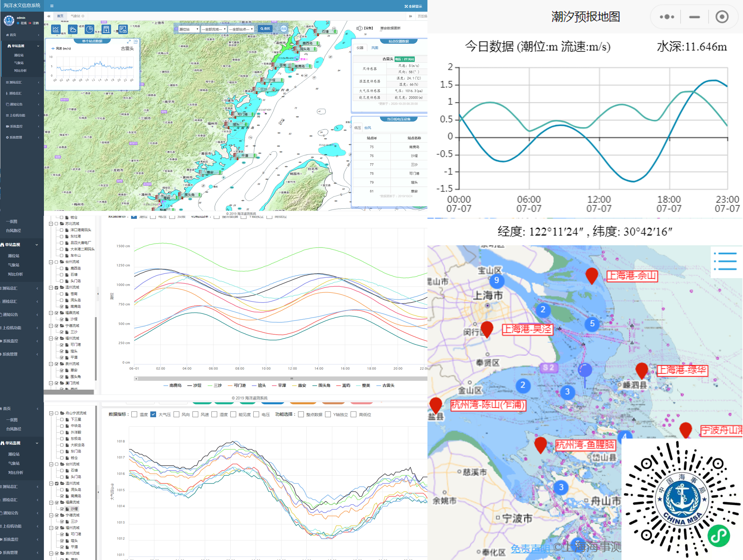Open the weather cloud tool on the map toolbar
This screenshot has height=560, width=743.
click(x=73, y=29)
